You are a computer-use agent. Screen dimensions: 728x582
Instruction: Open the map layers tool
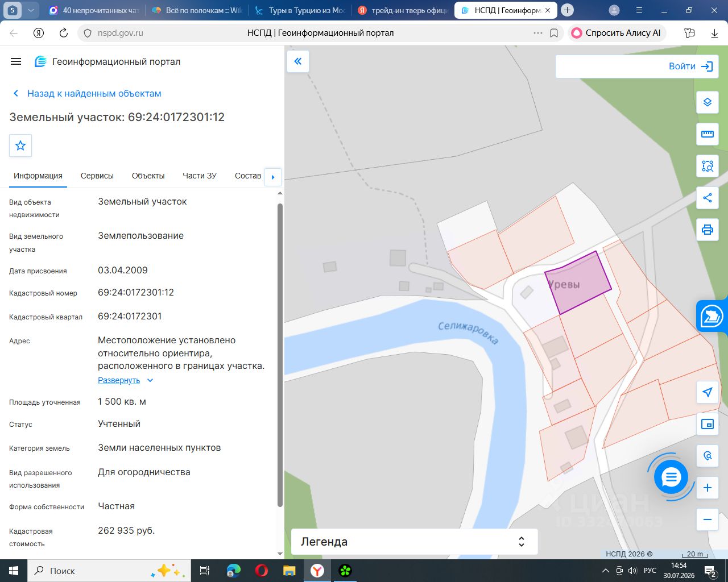(x=708, y=102)
